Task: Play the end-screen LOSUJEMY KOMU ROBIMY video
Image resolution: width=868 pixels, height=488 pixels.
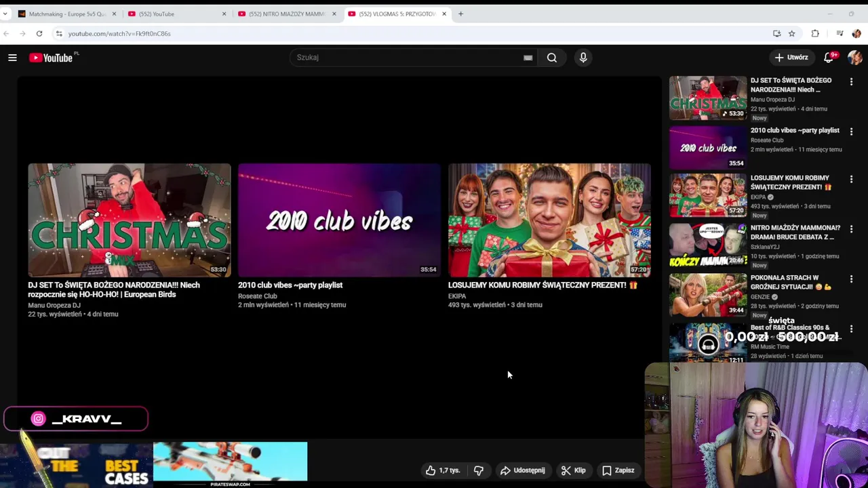Action: (x=549, y=220)
